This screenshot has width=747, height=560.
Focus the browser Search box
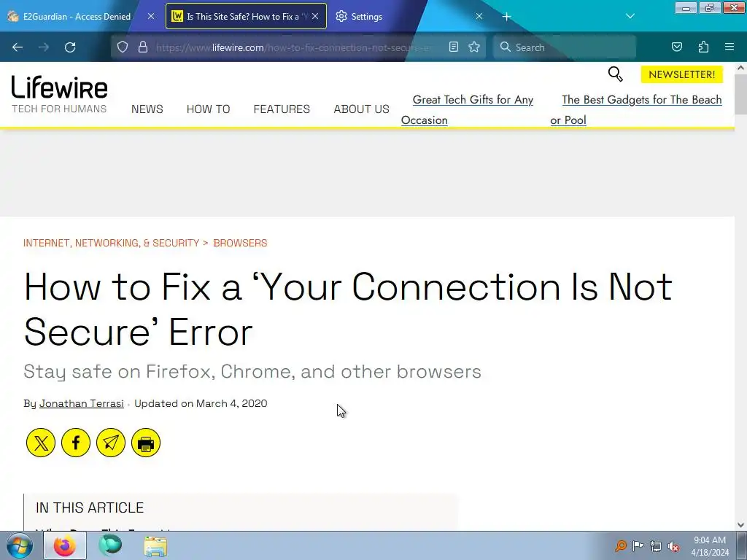click(x=565, y=47)
